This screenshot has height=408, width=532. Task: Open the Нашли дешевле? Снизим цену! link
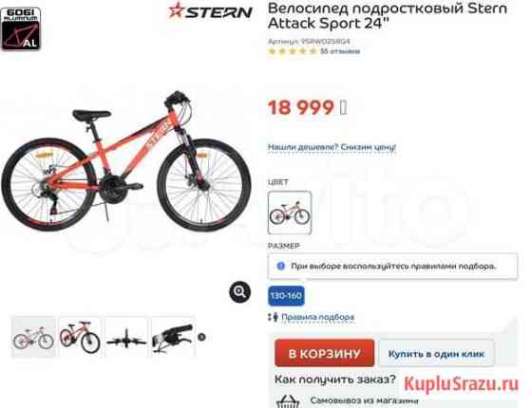point(332,147)
